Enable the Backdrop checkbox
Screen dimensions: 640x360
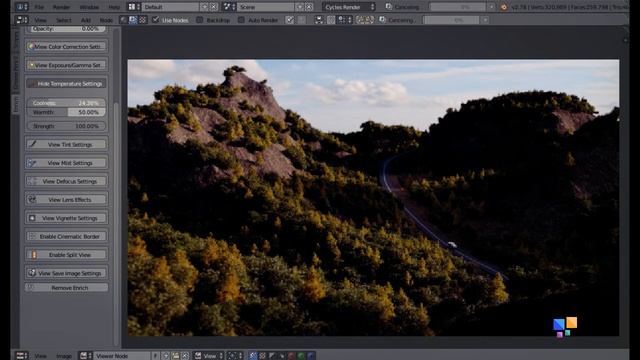[x=199, y=20]
